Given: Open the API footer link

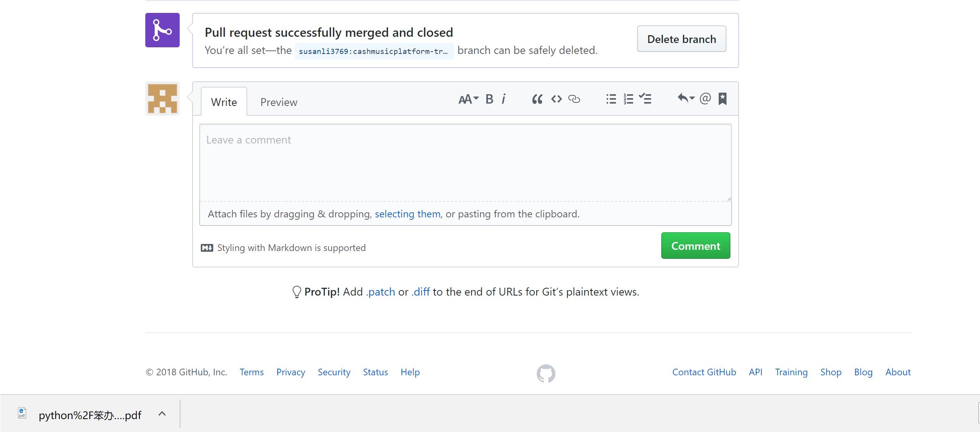Looking at the screenshot, I should pos(755,372).
